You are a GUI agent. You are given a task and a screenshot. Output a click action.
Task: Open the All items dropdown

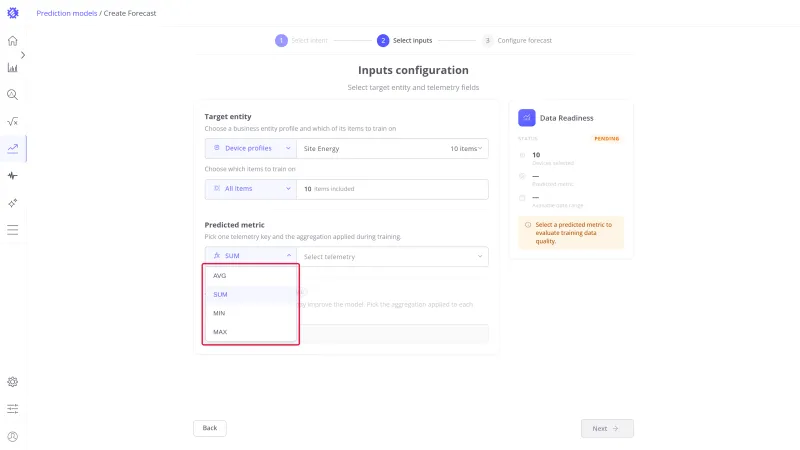point(251,189)
